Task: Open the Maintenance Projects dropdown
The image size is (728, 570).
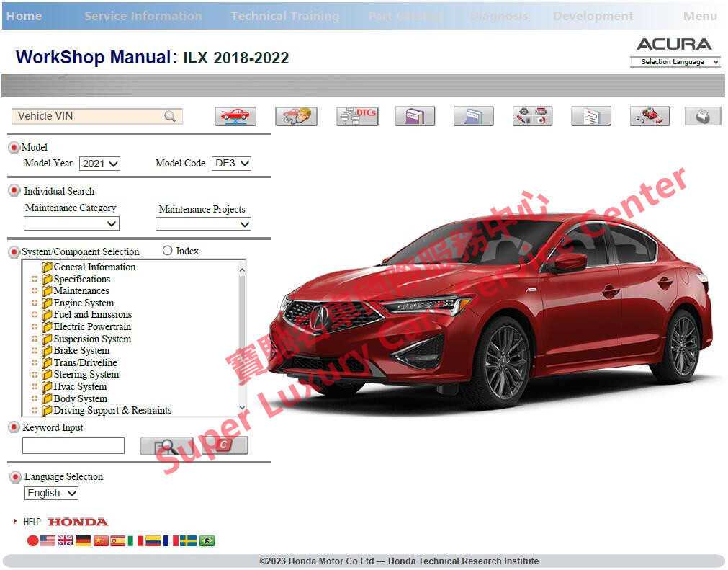Action: [203, 224]
